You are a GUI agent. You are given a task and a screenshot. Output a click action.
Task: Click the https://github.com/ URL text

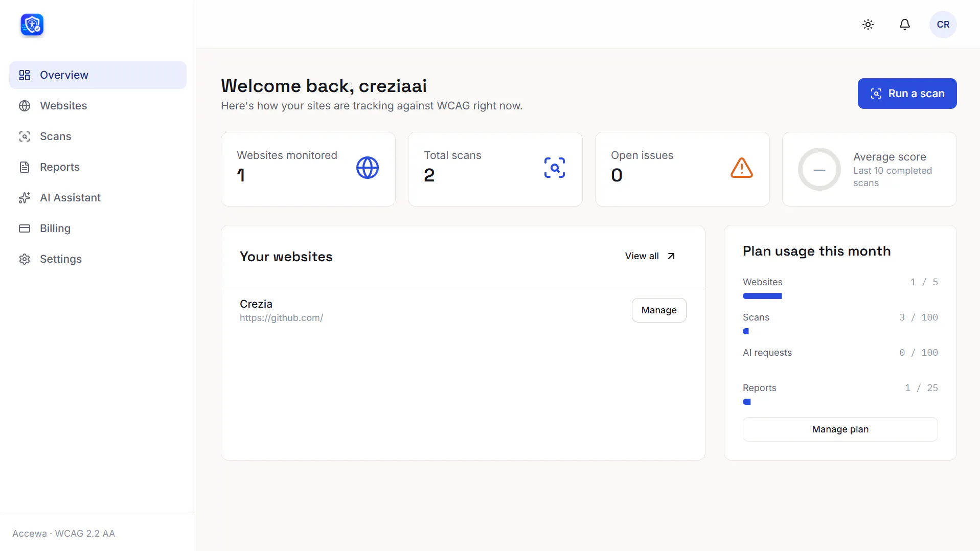[281, 318]
